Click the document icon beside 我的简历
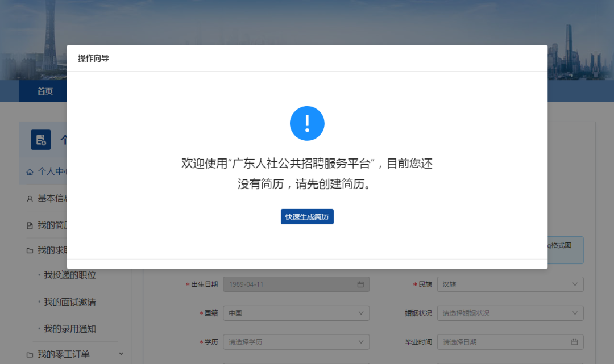The width and height of the screenshot is (614, 364). point(30,225)
